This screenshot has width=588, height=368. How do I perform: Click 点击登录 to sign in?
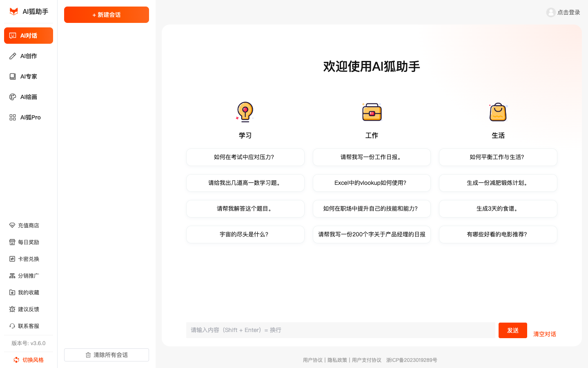[569, 12]
